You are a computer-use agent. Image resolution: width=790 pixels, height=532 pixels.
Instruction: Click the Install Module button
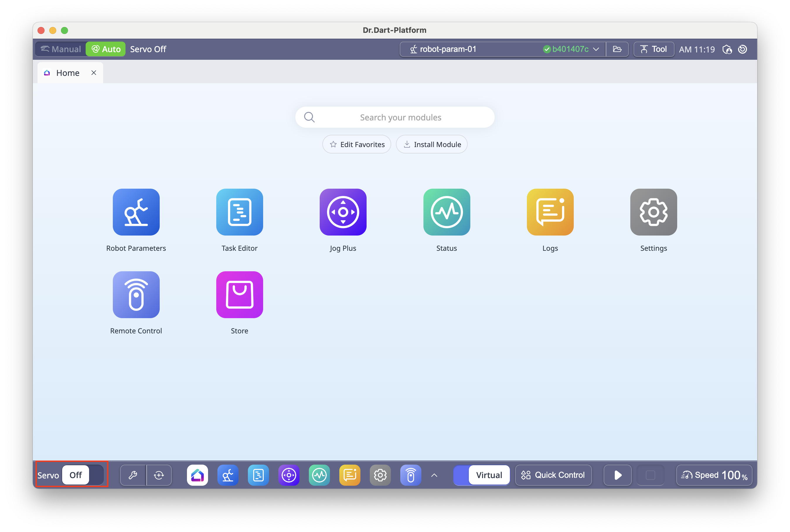pyautogui.click(x=432, y=144)
